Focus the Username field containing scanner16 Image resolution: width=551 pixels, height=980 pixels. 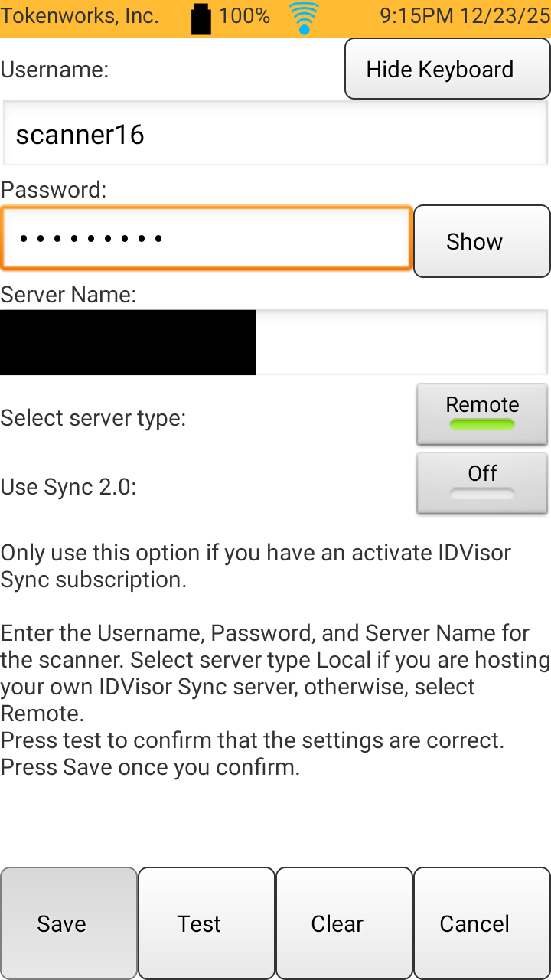pyautogui.click(x=275, y=134)
